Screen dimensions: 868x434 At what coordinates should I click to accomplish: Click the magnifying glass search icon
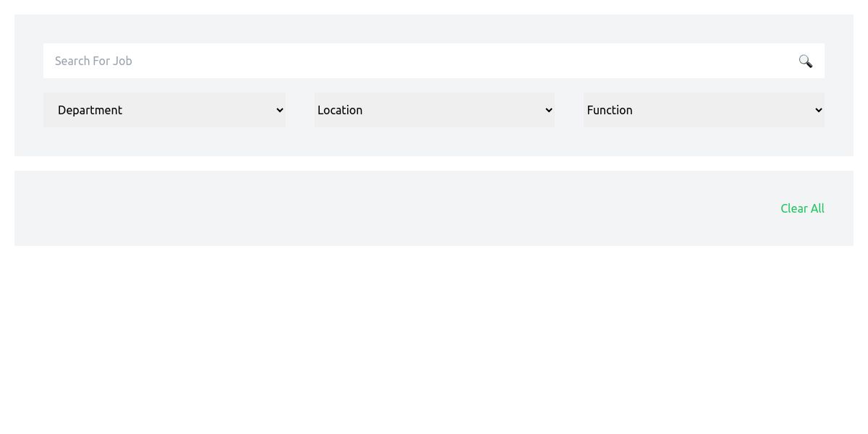coord(805,61)
